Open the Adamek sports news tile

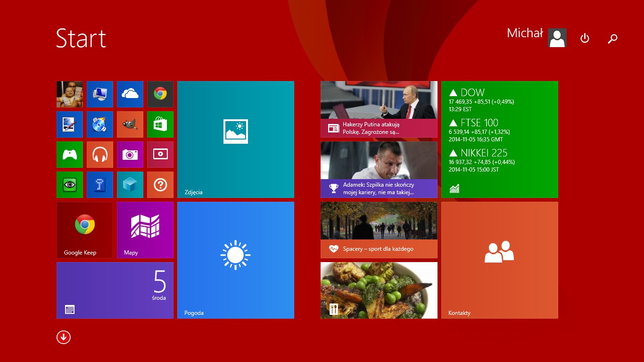(x=379, y=170)
